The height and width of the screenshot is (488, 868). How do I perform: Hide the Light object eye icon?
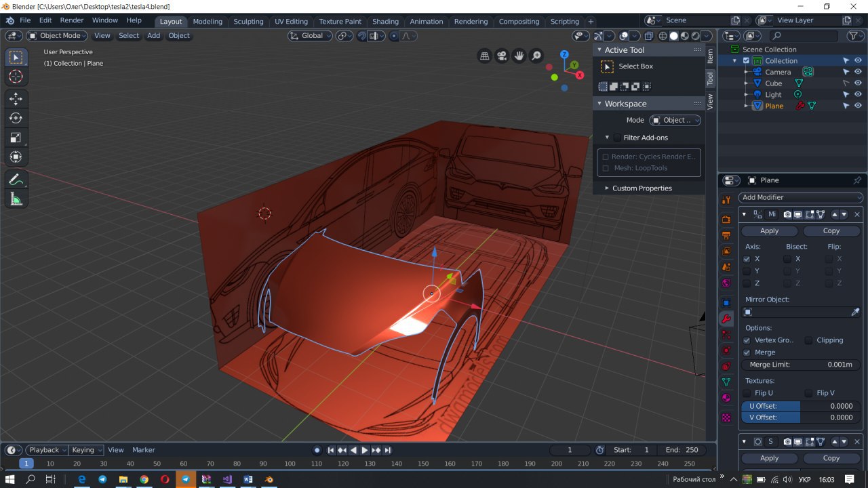point(858,95)
